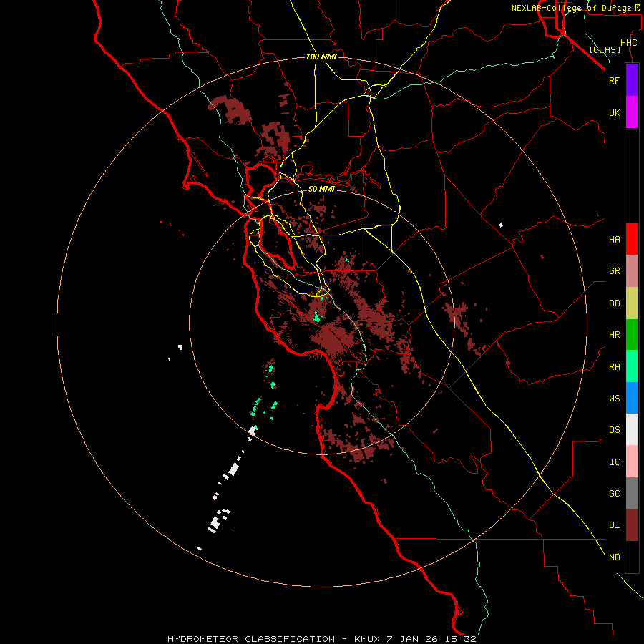Click the 100 NMI range ring label
Screen dimensions: 644x644
click(321, 57)
